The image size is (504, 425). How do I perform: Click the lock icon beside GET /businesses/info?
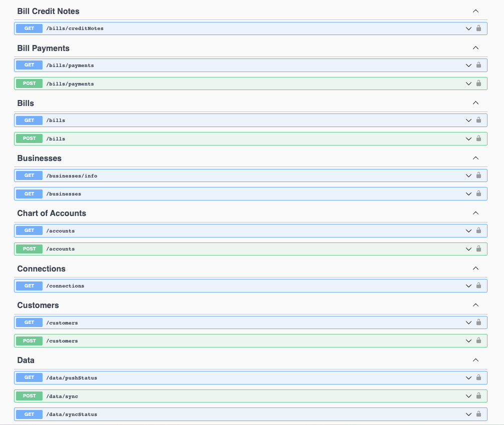[x=478, y=175]
